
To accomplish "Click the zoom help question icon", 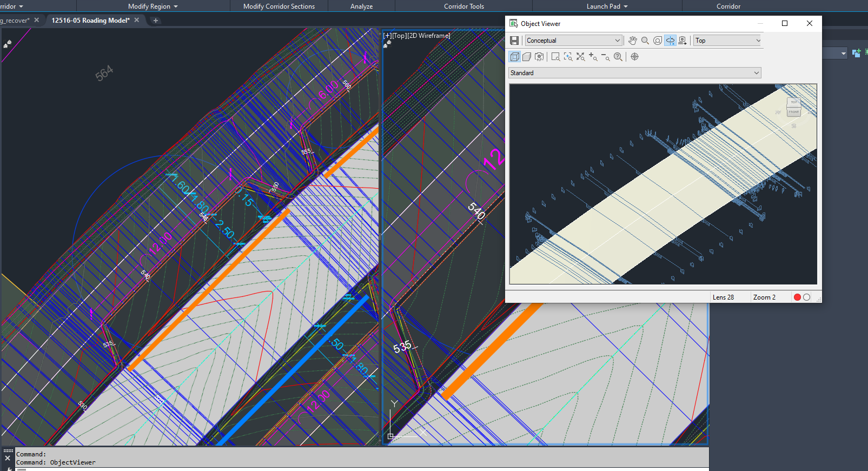I will (618, 57).
